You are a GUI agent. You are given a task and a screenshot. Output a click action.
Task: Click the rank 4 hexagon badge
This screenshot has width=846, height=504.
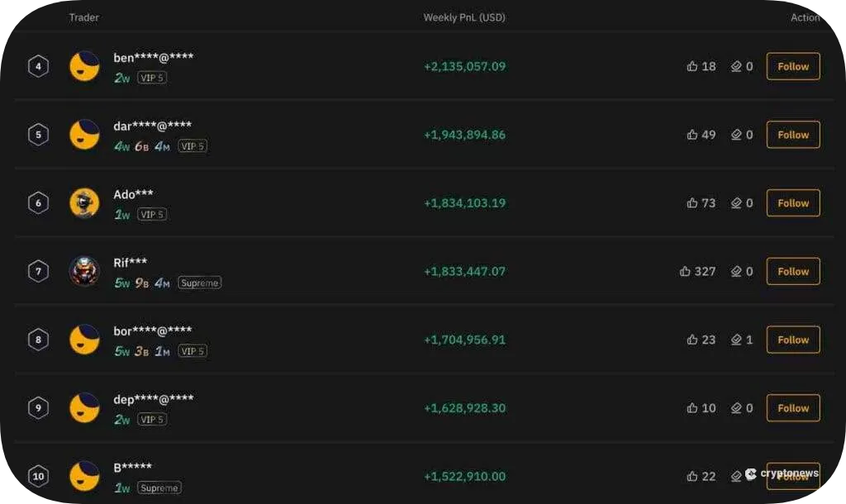[38, 66]
